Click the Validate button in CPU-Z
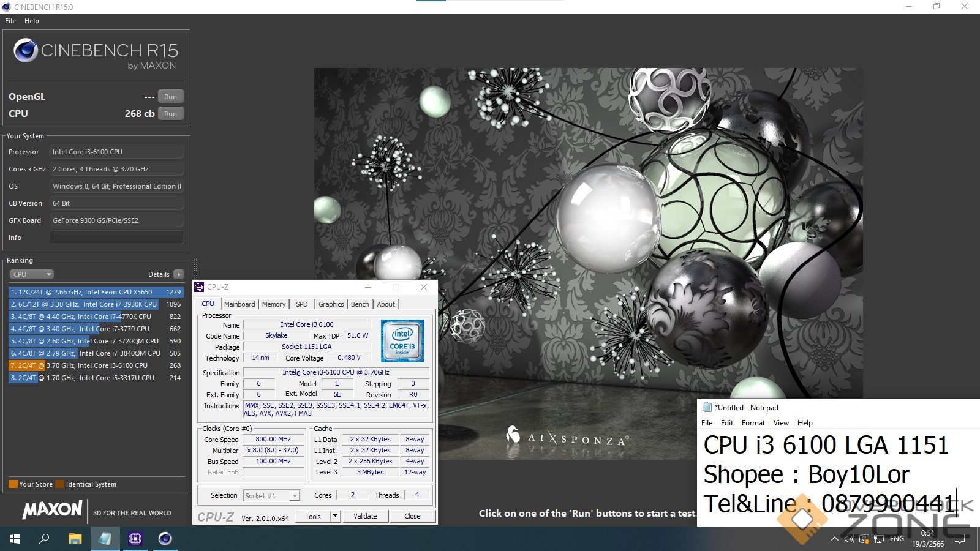Viewport: 980px width, 551px height. tap(365, 516)
